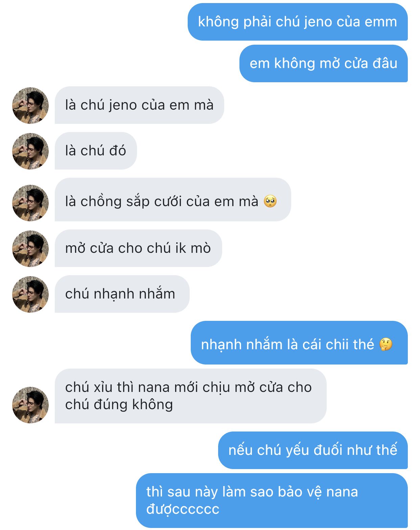
Task: Select 'em không mở cửa đâu' bubble
Action: coord(324,64)
